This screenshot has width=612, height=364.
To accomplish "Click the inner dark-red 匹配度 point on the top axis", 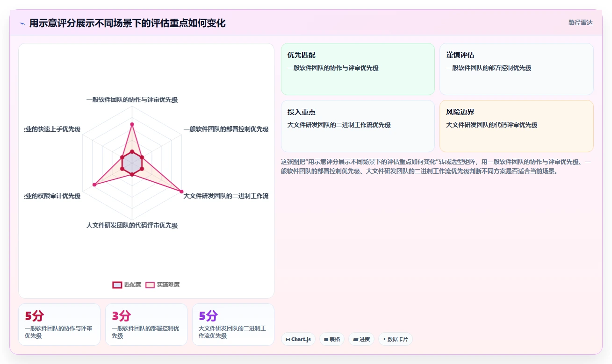I will 132,151.
